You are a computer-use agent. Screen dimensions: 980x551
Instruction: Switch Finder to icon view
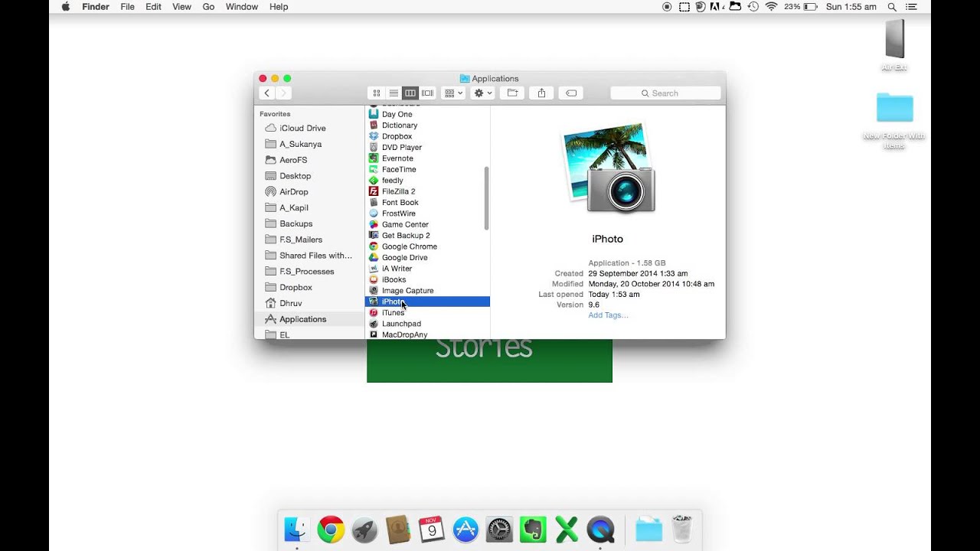click(376, 93)
